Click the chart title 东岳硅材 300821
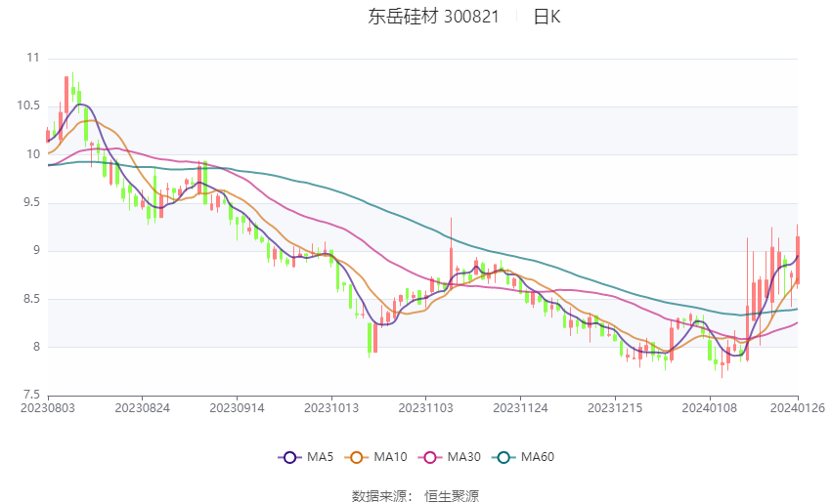Screen dimensions: 831x504 click(x=433, y=17)
